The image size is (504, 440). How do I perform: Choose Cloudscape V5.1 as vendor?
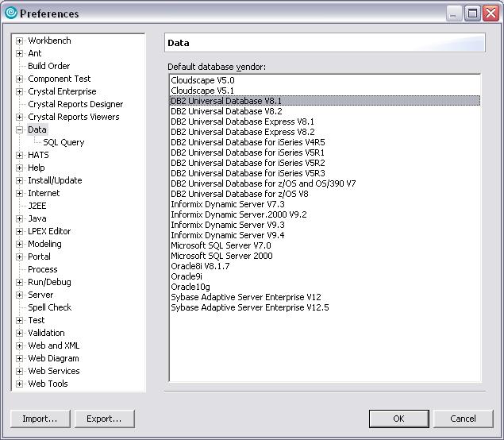[325, 91]
